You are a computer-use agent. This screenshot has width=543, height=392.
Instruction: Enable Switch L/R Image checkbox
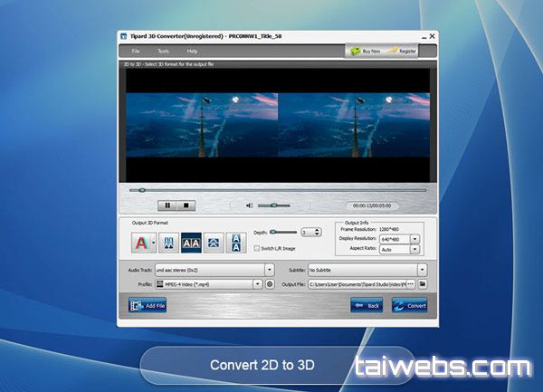pos(256,248)
